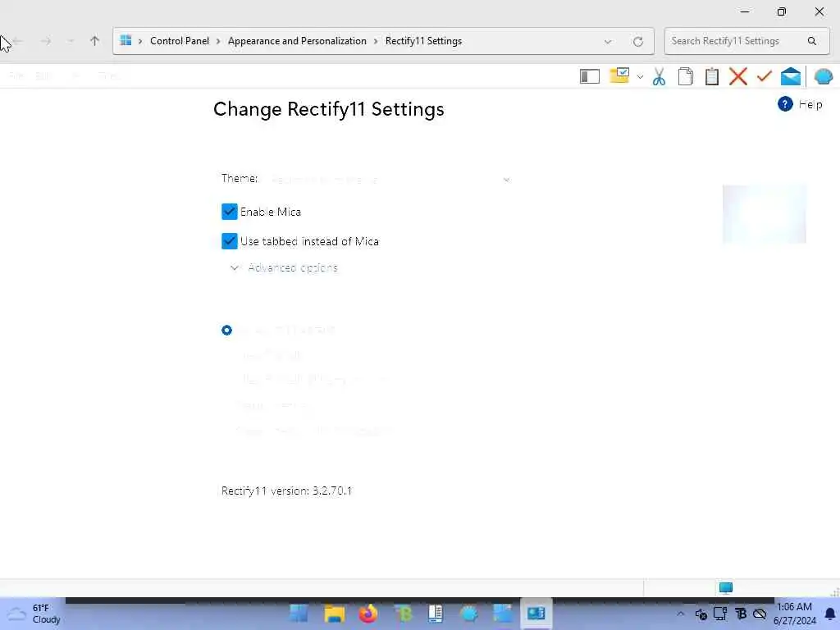The height and width of the screenshot is (630, 840).
Task: Open the green B app on taskbar
Action: click(x=402, y=614)
